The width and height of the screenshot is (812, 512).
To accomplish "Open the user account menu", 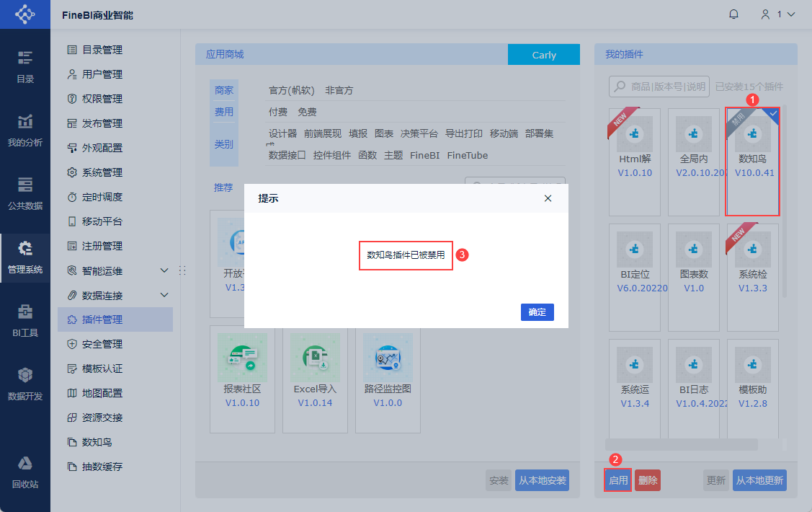I will (777, 14).
